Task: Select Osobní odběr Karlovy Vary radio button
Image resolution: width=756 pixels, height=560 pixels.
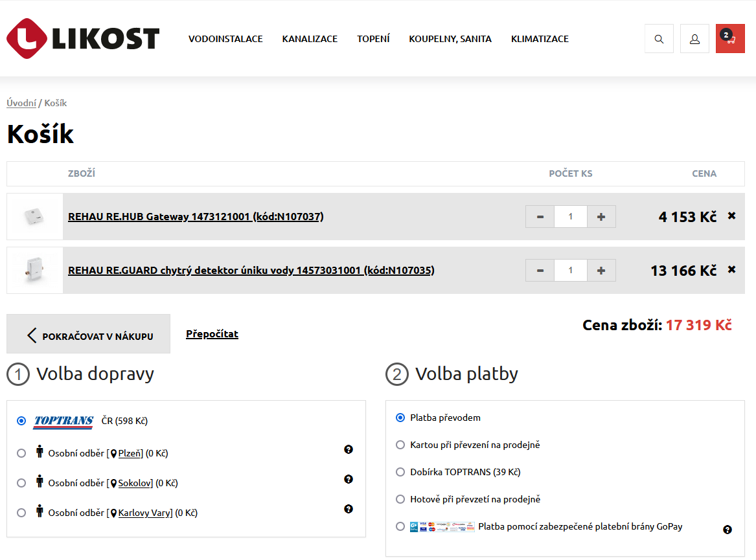Action: point(21,513)
